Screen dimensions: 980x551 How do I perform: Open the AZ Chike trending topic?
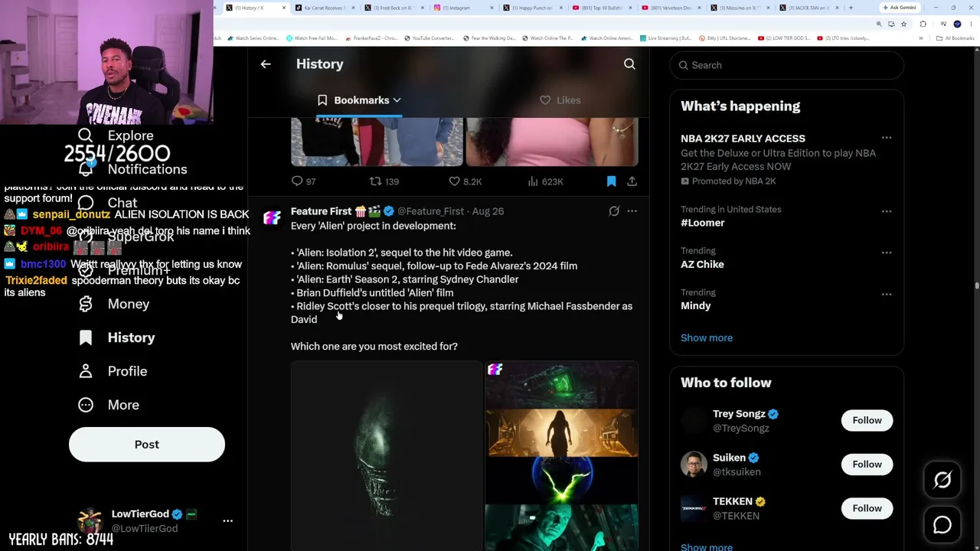702,264
